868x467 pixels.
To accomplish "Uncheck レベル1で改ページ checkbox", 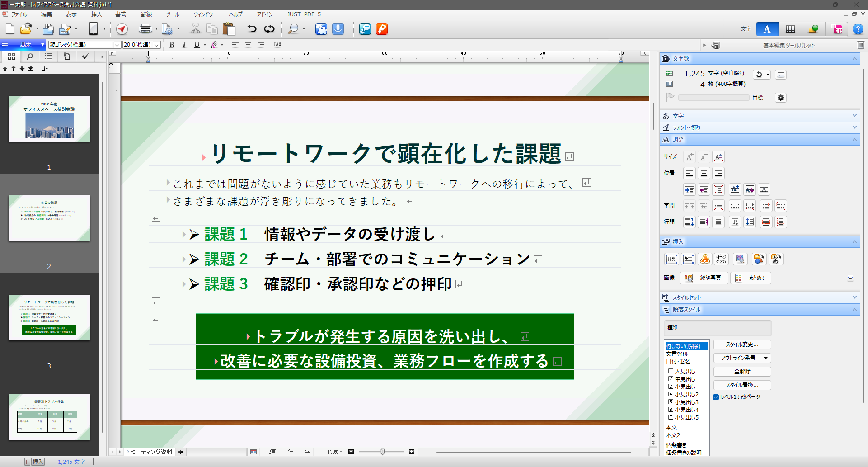I will [x=716, y=397].
